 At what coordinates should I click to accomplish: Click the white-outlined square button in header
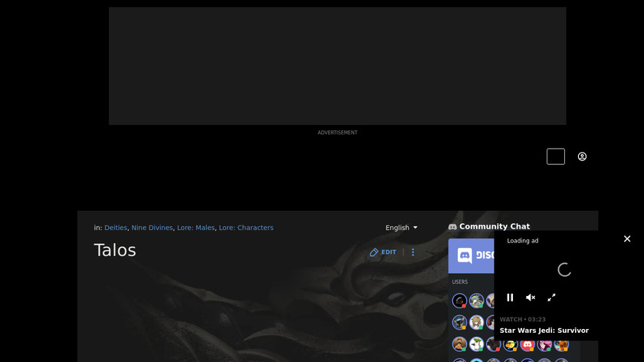(556, 156)
